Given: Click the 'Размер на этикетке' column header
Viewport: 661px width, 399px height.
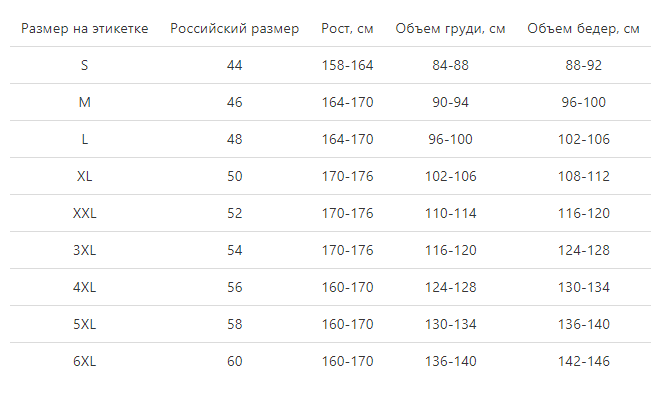Looking at the screenshot, I should click(84, 29).
